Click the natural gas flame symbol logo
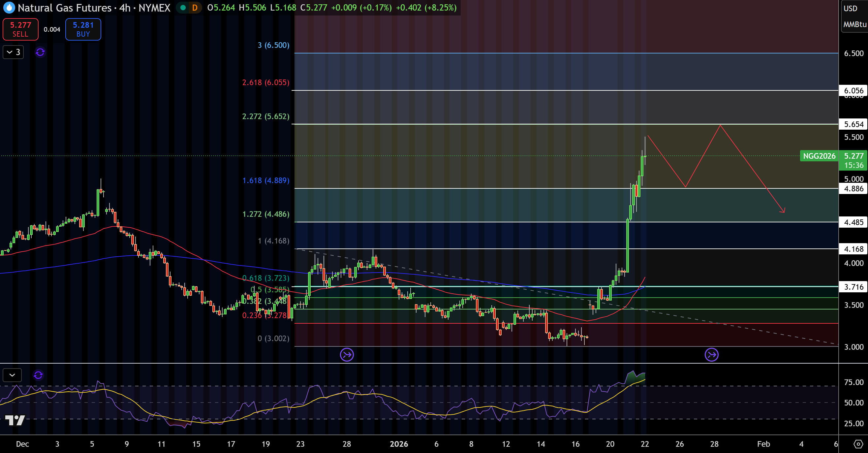This screenshot has width=868, height=453. pyautogui.click(x=9, y=7)
